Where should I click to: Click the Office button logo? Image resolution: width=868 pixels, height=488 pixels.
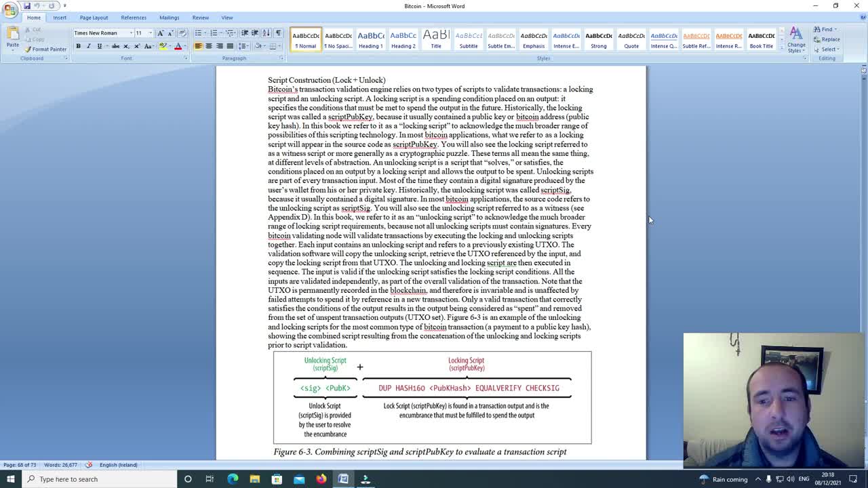(x=10, y=9)
